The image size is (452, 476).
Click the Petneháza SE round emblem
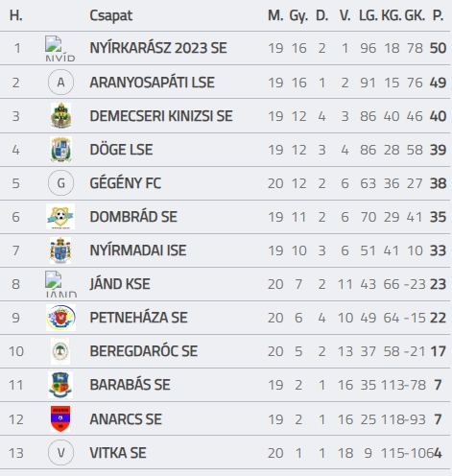(x=60, y=318)
